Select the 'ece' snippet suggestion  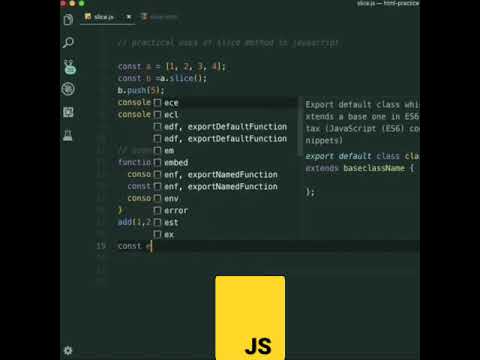225,103
